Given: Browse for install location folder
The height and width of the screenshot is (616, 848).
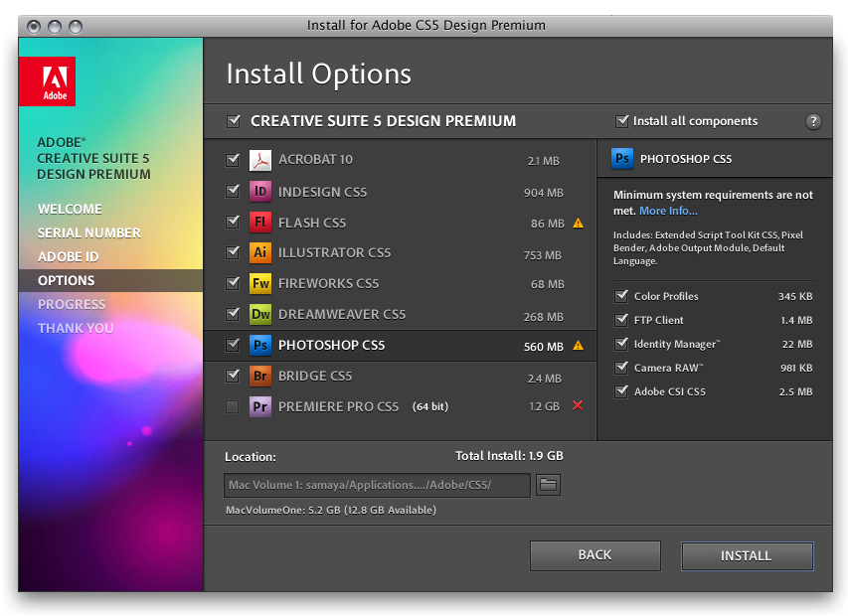Looking at the screenshot, I should [548, 485].
